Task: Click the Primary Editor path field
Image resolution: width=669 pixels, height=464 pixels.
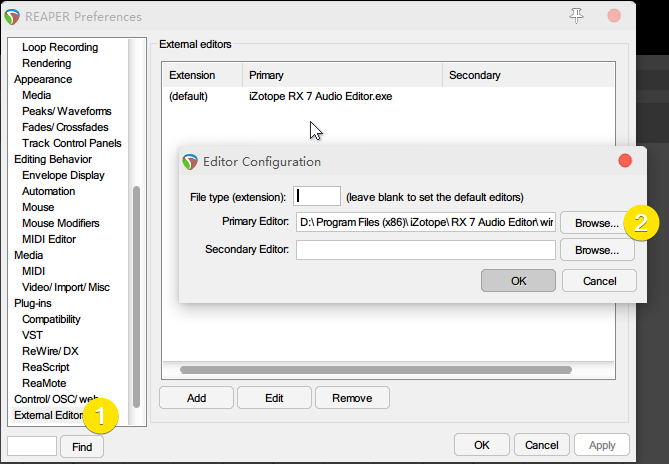Action: pos(426,222)
